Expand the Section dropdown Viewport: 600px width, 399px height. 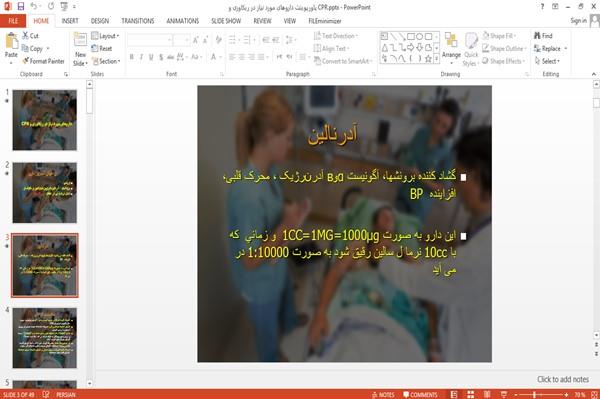[x=106, y=61]
